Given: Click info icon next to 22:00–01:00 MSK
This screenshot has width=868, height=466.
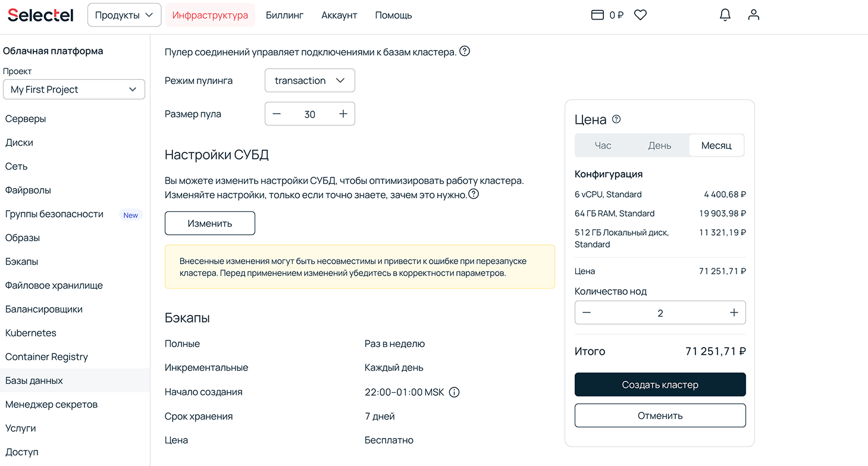Looking at the screenshot, I should click(x=454, y=392).
